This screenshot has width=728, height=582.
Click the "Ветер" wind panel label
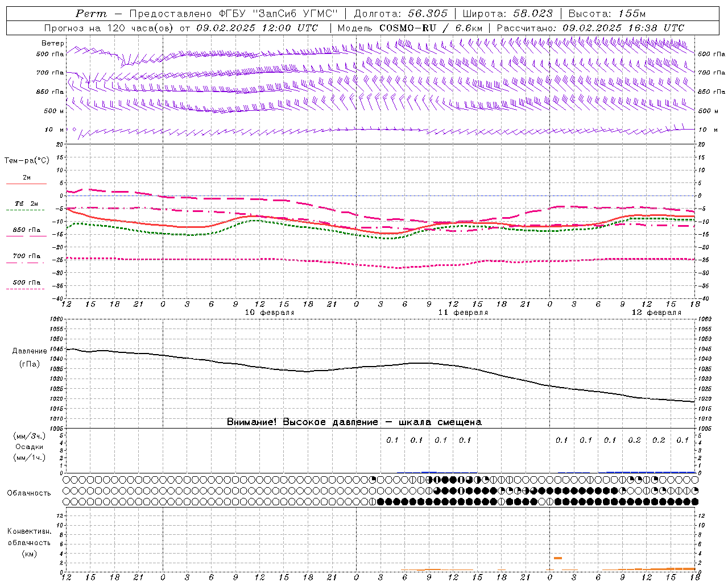tap(52, 43)
